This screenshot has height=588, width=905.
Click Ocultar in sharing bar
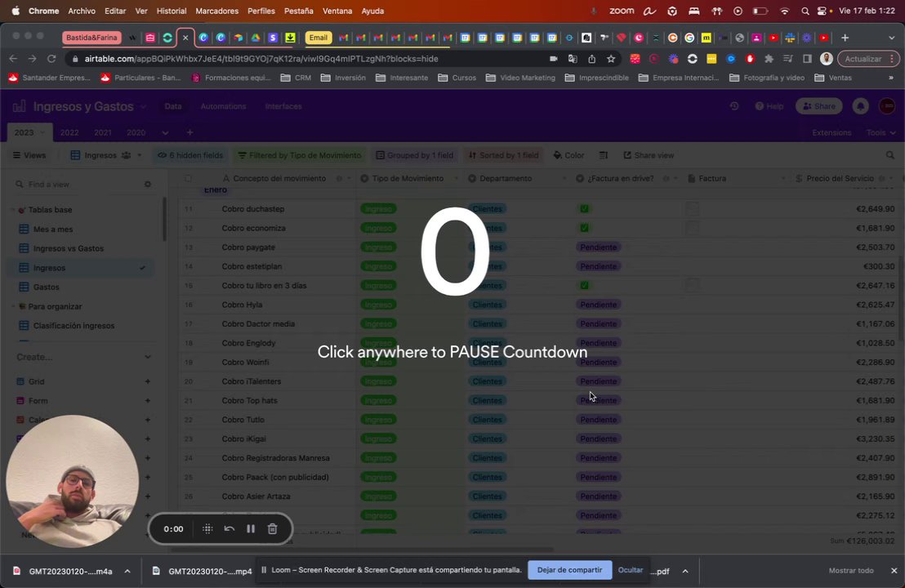pyautogui.click(x=631, y=570)
